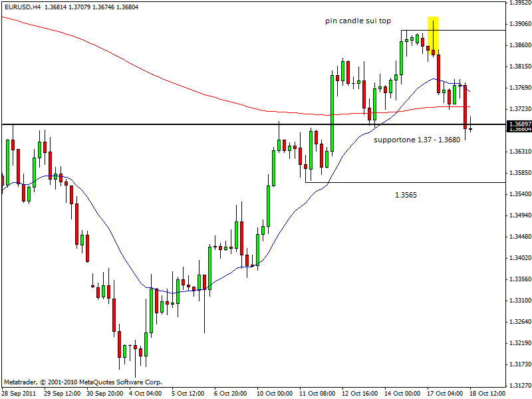Click the 1.38600 price axis label
The image size is (532, 399).
519,45
